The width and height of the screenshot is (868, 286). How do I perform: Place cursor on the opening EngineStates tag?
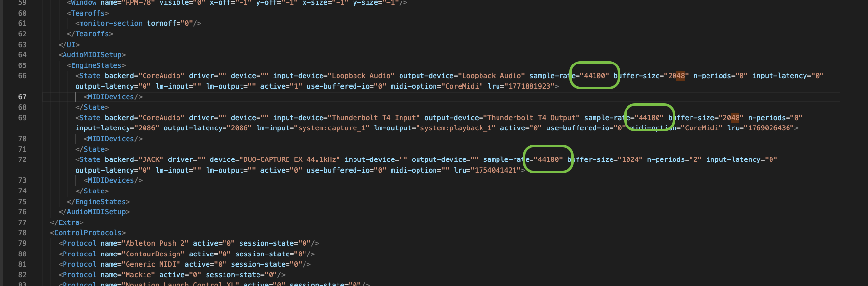click(x=96, y=65)
